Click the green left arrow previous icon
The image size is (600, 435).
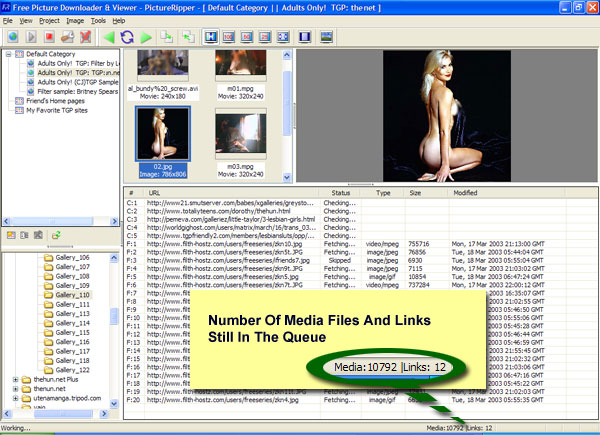click(x=109, y=37)
